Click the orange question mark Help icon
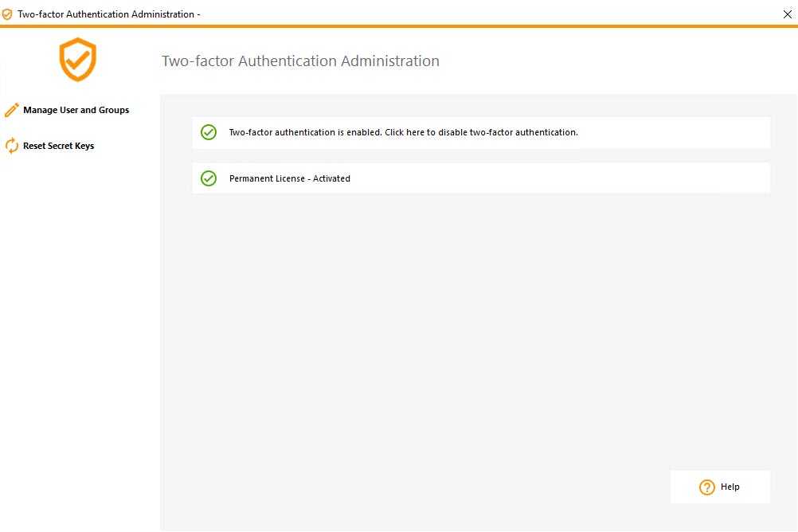 [706, 487]
